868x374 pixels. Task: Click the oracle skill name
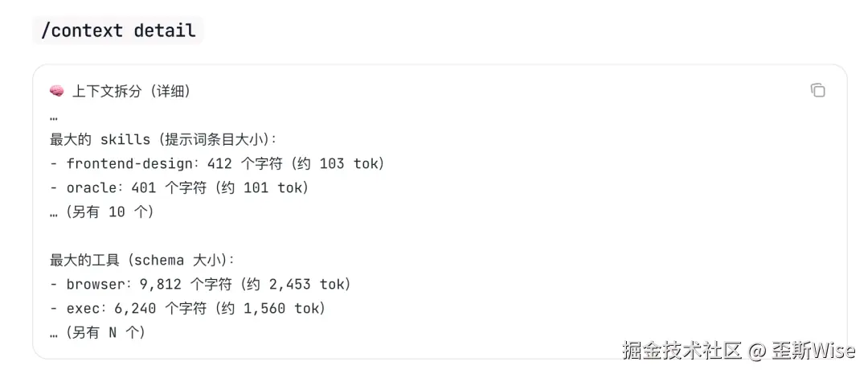(x=90, y=187)
